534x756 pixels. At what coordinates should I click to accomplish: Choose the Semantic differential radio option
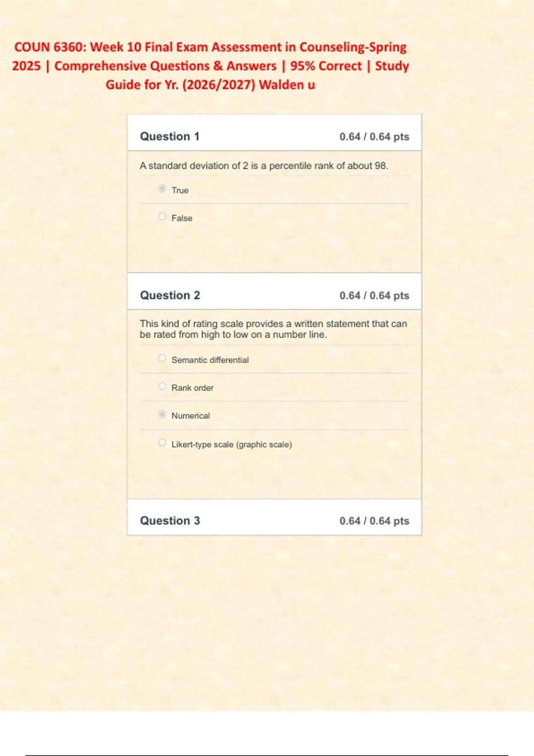click(x=162, y=358)
